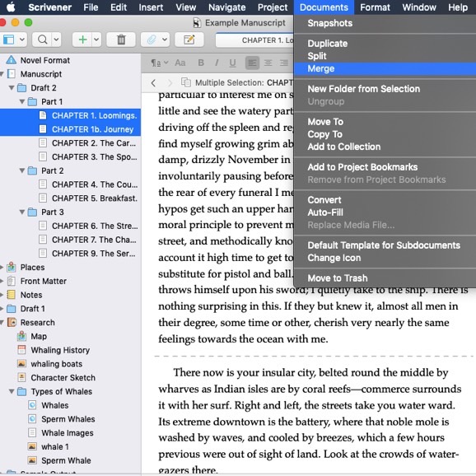Screen dimensions: 476x476
Task: Click the CHAPTER 1 title field
Action: pyautogui.click(x=254, y=40)
